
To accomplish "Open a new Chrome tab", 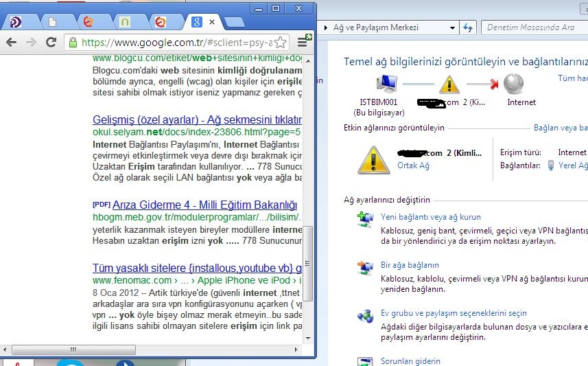I will point(235,23).
